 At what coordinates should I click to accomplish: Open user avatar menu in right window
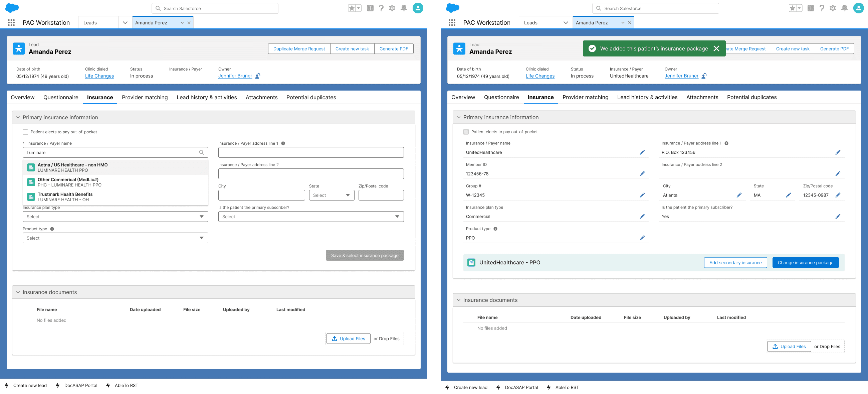[859, 8]
